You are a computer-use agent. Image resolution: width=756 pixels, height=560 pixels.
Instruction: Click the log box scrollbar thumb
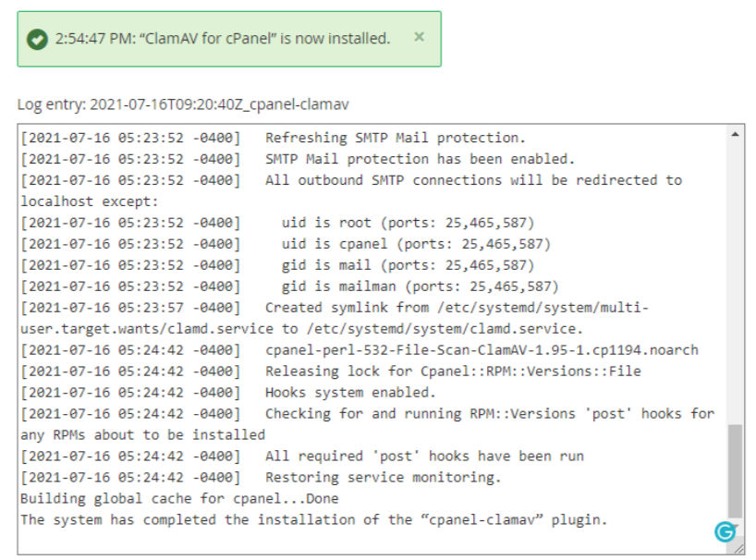[735, 470]
